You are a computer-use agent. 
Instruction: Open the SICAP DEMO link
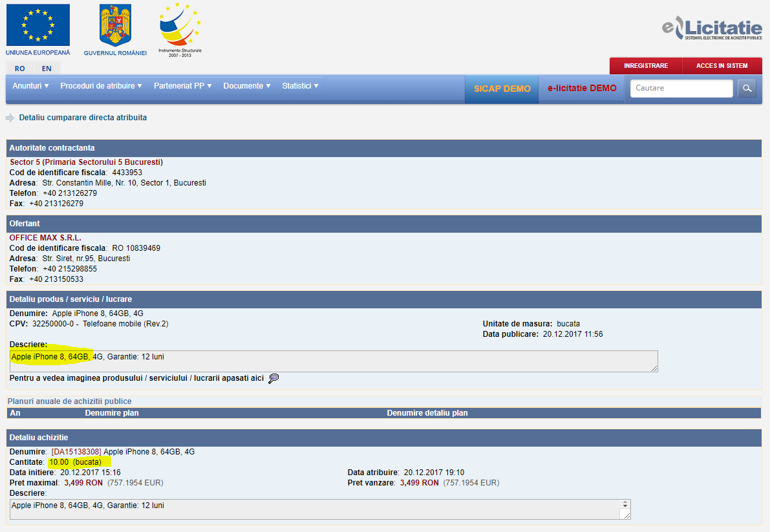click(x=502, y=89)
